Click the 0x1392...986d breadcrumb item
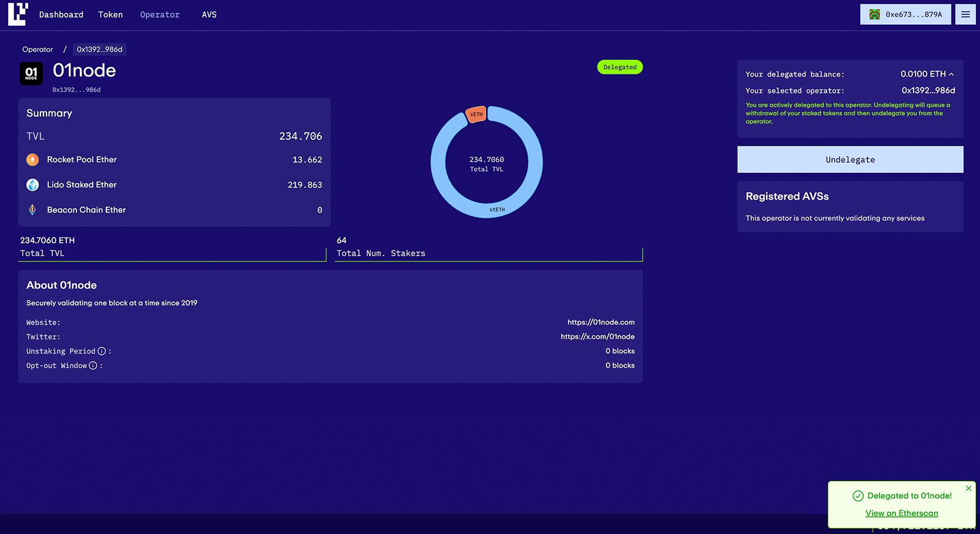980x534 pixels. point(99,49)
